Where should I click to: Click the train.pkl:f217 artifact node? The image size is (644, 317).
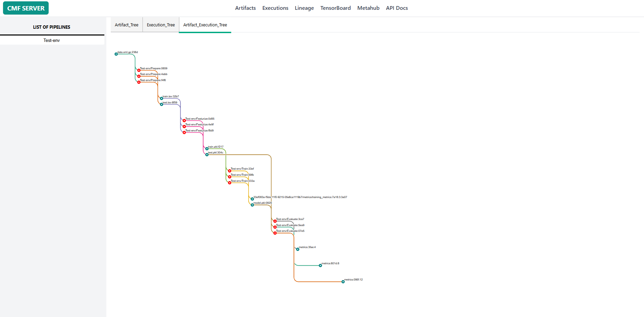pyautogui.click(x=206, y=149)
